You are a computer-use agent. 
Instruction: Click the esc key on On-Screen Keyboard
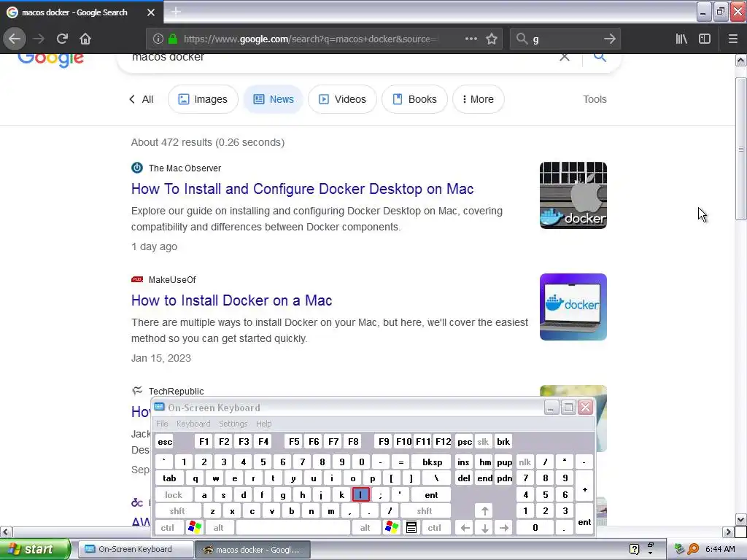pos(165,441)
